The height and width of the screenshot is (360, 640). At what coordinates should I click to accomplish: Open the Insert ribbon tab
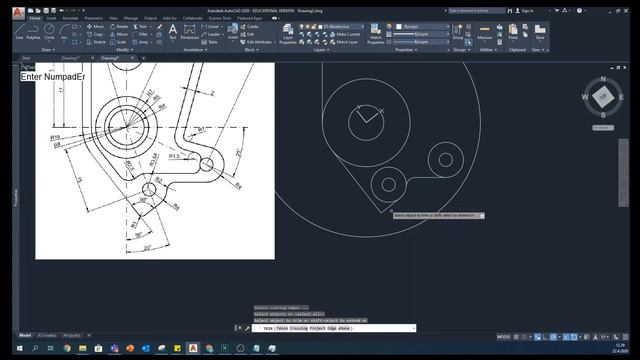(51, 18)
